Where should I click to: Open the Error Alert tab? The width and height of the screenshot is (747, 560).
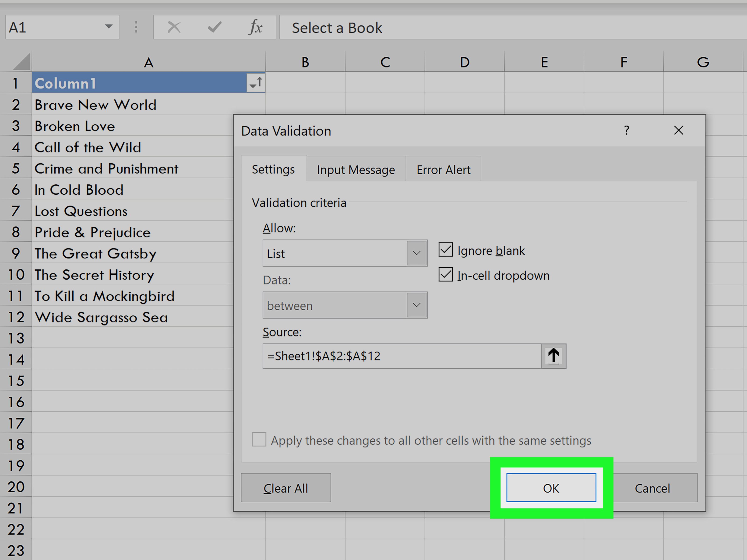(x=443, y=169)
